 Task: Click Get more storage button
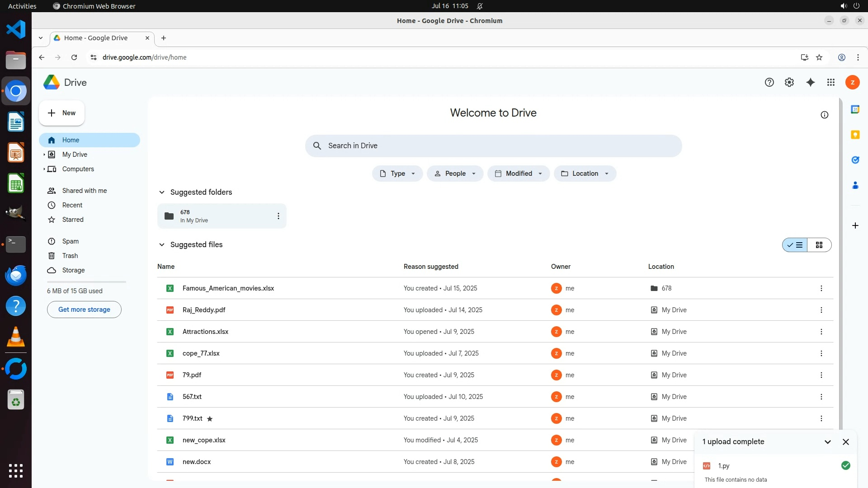(x=84, y=310)
